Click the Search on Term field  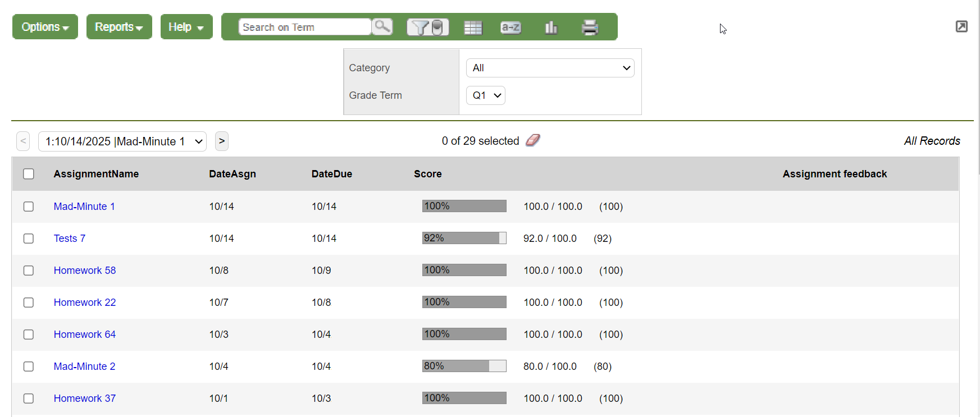pyautogui.click(x=304, y=27)
